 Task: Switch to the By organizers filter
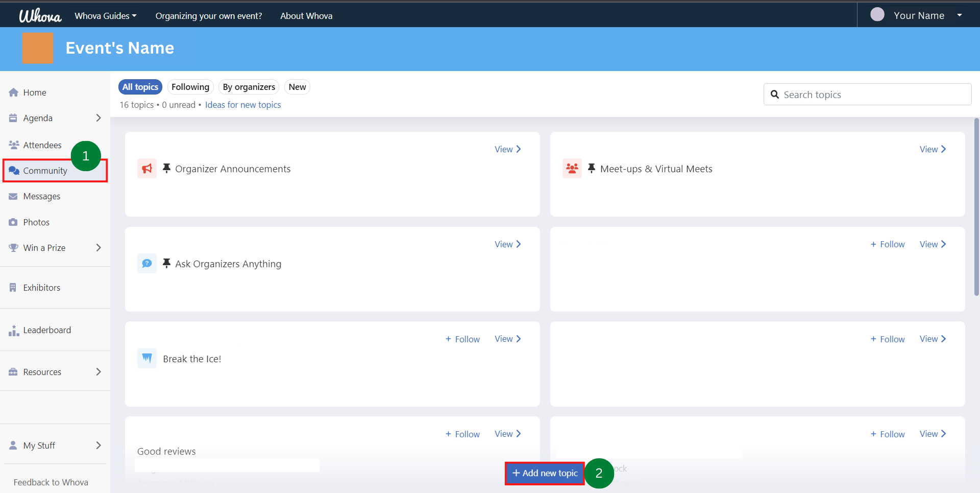pyautogui.click(x=249, y=87)
